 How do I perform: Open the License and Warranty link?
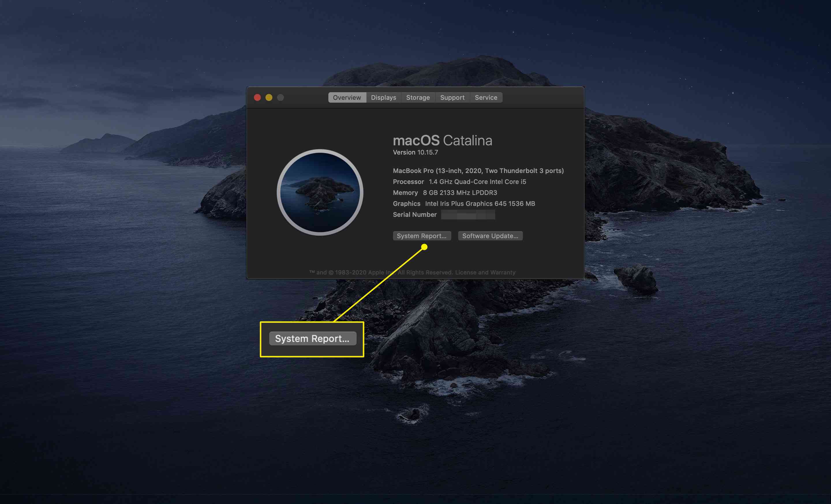[x=485, y=272]
